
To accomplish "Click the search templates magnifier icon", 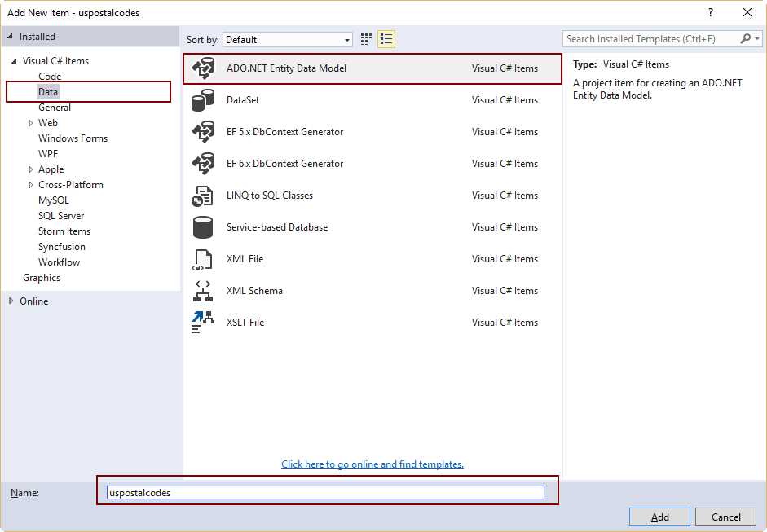I will click(747, 38).
